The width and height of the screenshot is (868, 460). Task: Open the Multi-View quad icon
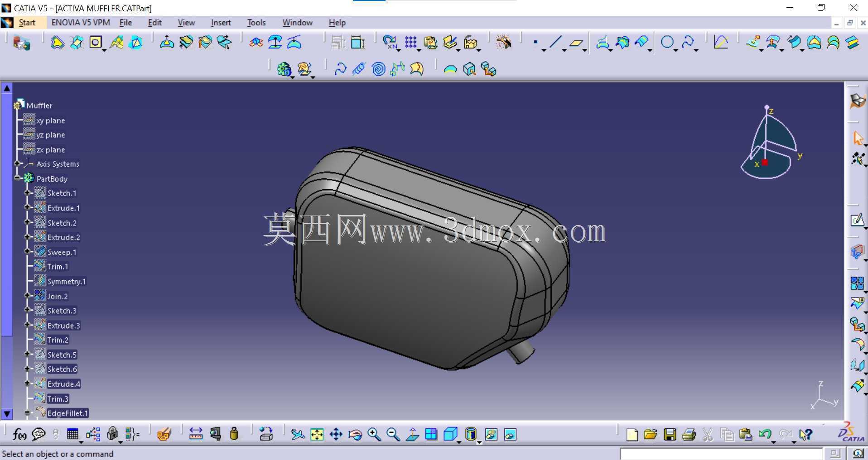point(431,434)
